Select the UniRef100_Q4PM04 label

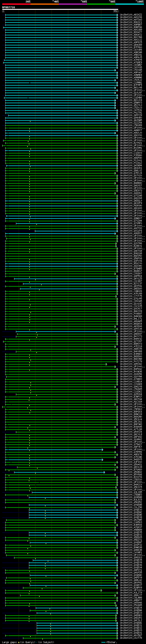(x=131, y=276)
